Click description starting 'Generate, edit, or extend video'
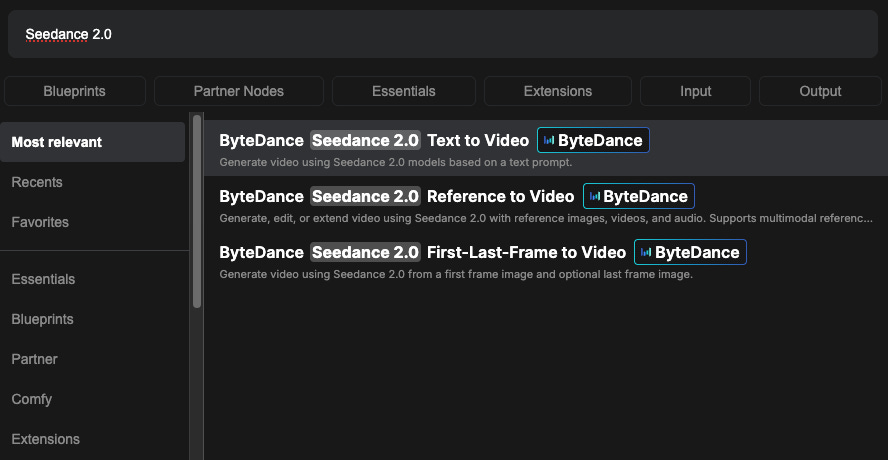Image resolution: width=888 pixels, height=460 pixels. tap(546, 219)
